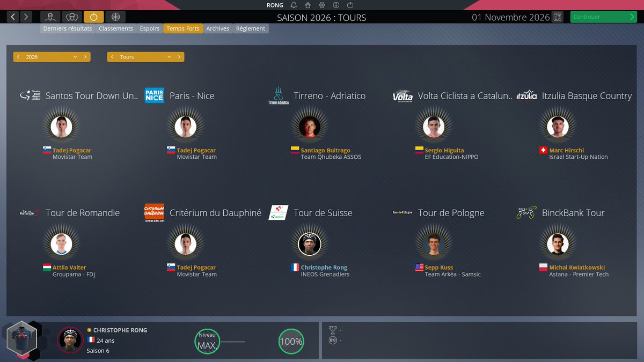644x362 pixels.
Task: Open the rider profile section icon
Action: tap(50, 17)
